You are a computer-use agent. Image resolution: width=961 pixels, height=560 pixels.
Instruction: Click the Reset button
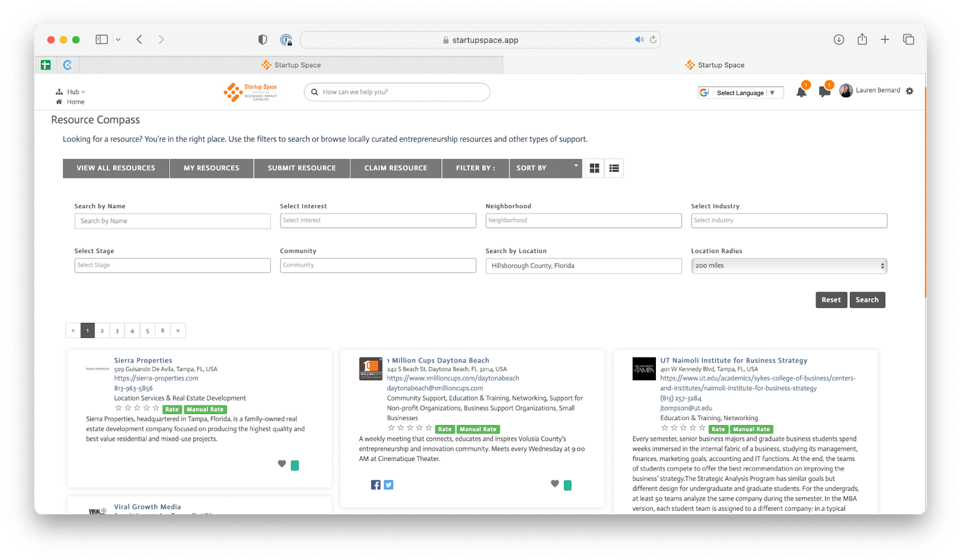pos(831,300)
